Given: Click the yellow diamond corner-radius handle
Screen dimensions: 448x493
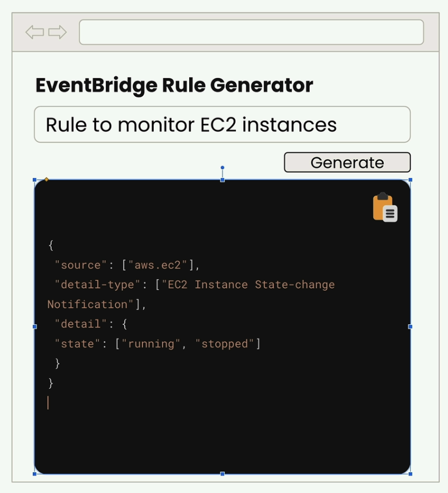Looking at the screenshot, I should [x=46, y=179].
